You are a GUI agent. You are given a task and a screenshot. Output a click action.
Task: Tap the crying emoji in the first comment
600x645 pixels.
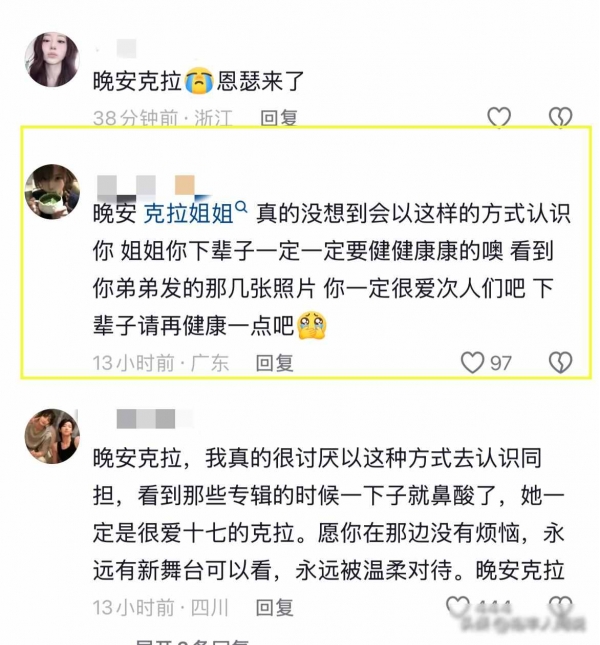199,81
